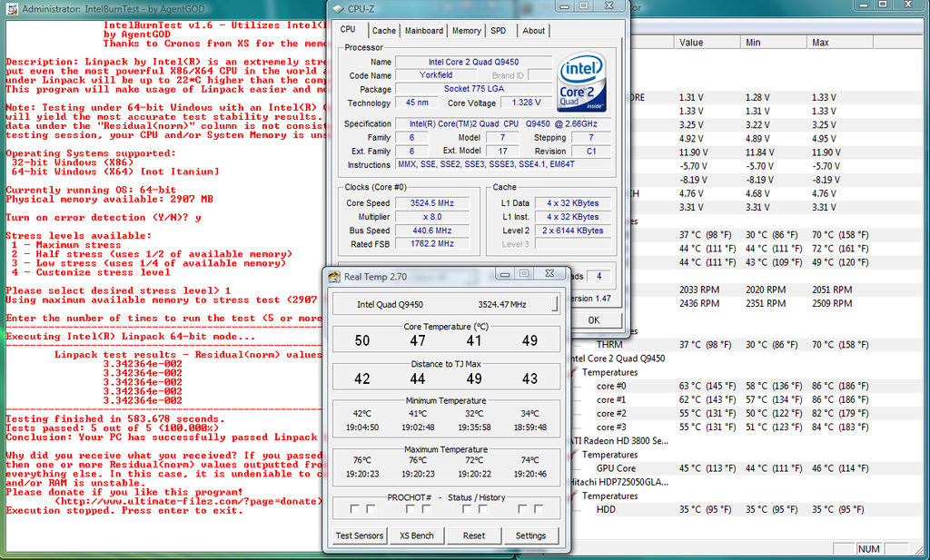Click the Real Temp core temperature reading '50'

click(x=362, y=340)
